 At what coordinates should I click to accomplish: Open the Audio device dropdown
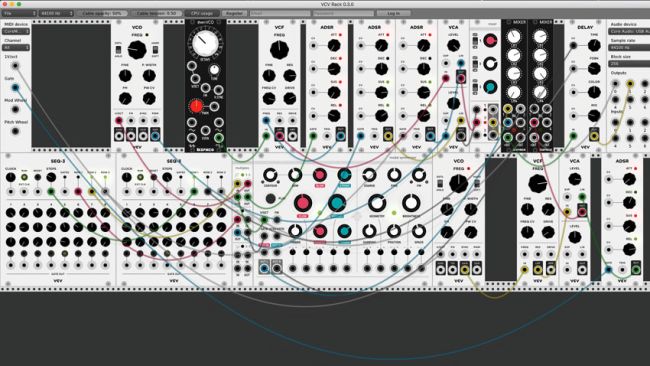[629, 32]
